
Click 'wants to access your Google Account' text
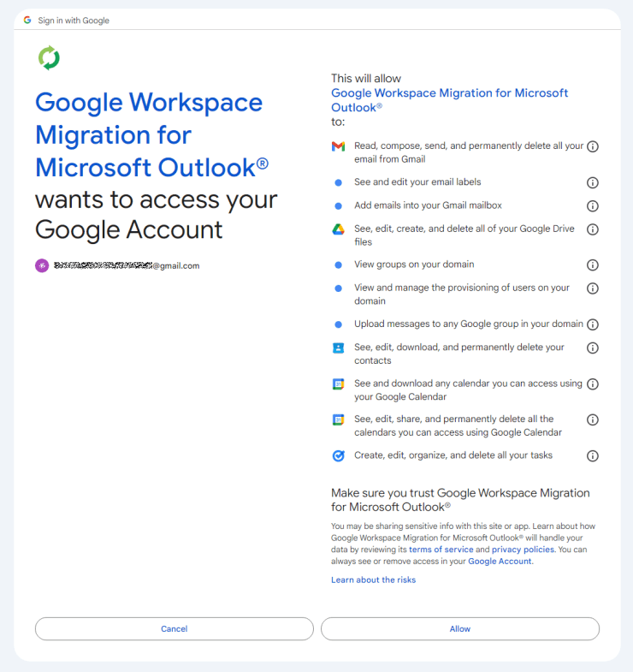tap(157, 214)
